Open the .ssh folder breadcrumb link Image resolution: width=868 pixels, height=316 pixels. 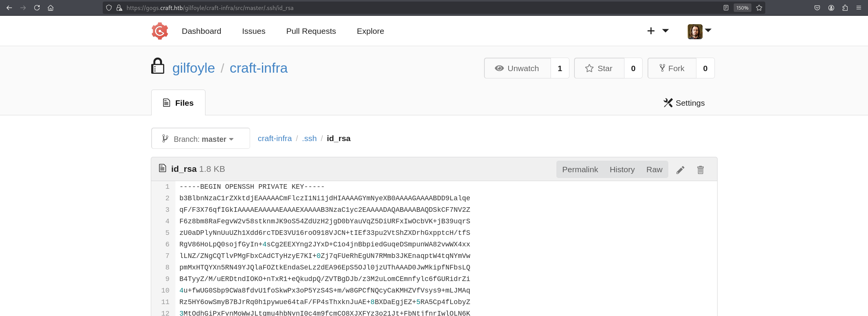(309, 138)
